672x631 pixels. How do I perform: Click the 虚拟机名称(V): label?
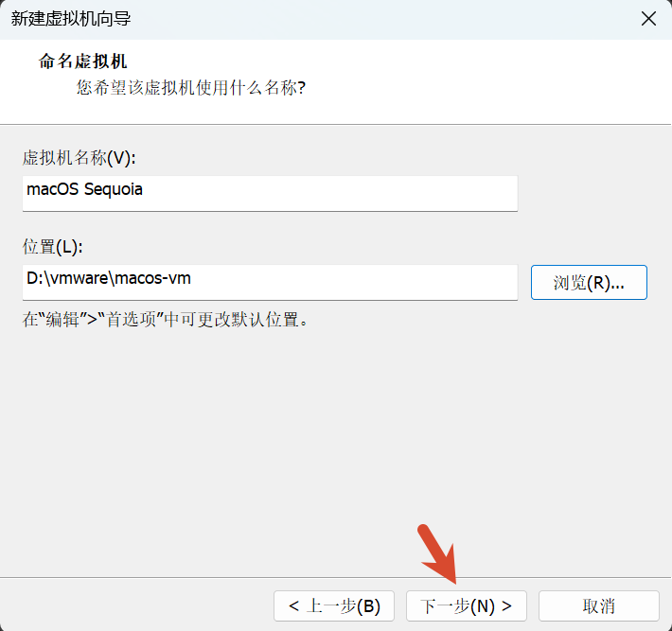[79, 158]
